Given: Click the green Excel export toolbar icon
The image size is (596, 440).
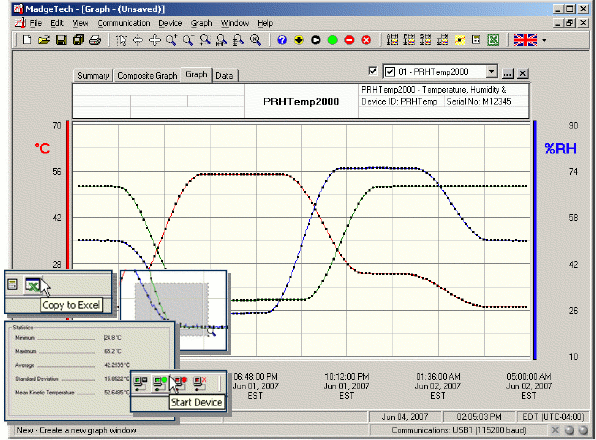Looking at the screenshot, I should (x=493, y=40).
